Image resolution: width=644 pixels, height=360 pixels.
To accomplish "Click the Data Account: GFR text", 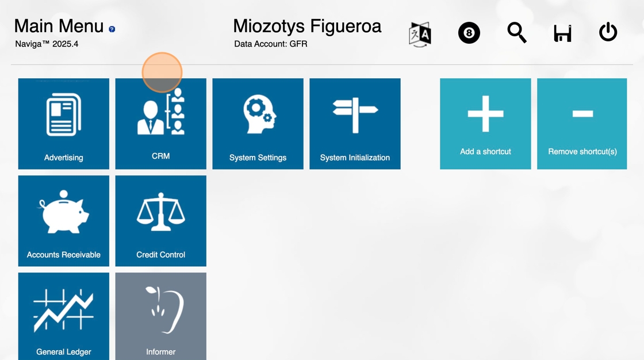I will tap(270, 44).
